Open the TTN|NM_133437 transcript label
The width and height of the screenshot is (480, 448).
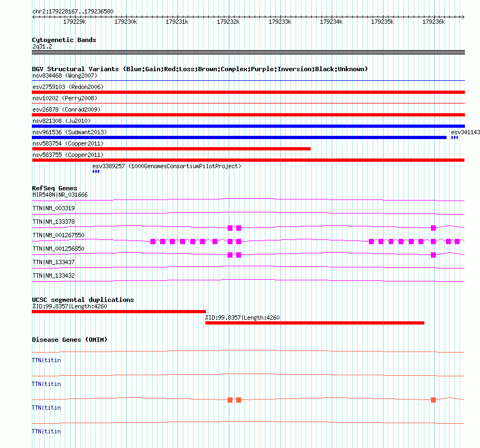point(53,262)
